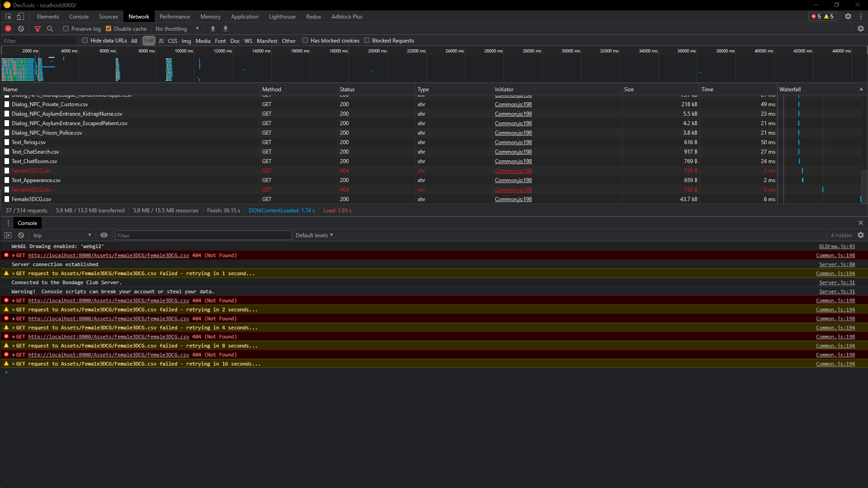868x488 pixels.
Task: Clear the network log
Action: [x=21, y=28]
